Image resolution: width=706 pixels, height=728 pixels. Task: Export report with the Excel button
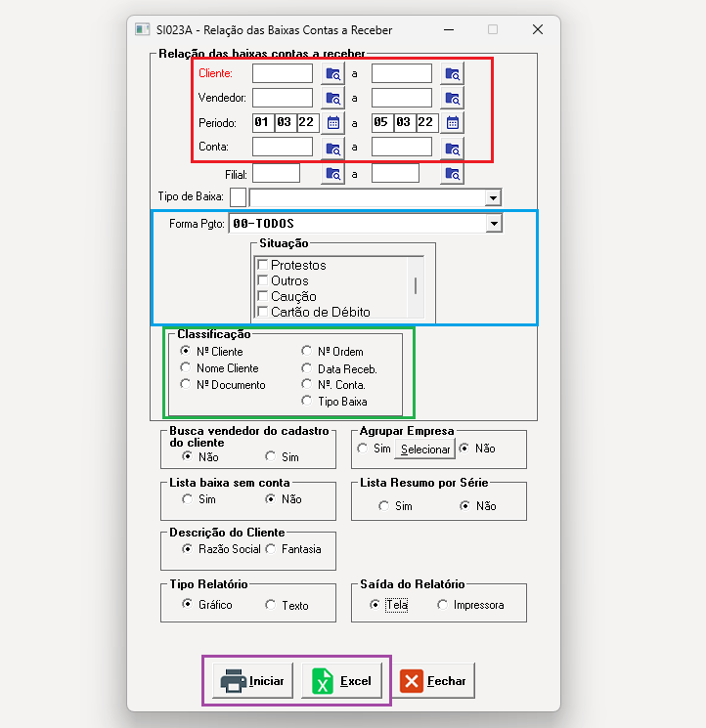tap(342, 681)
